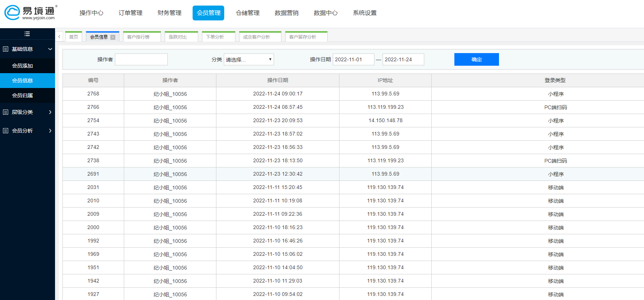The image size is (644, 300).
Task: Focus the 操作者 input field
Action: (x=141, y=59)
